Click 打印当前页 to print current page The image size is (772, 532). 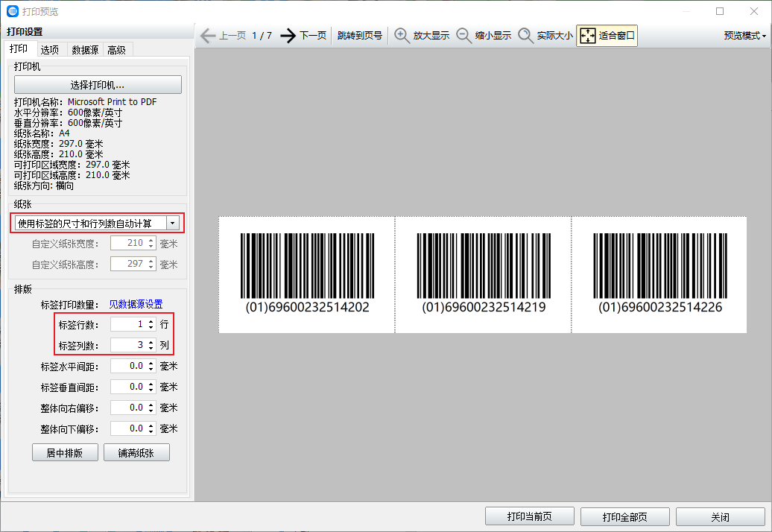(530, 516)
